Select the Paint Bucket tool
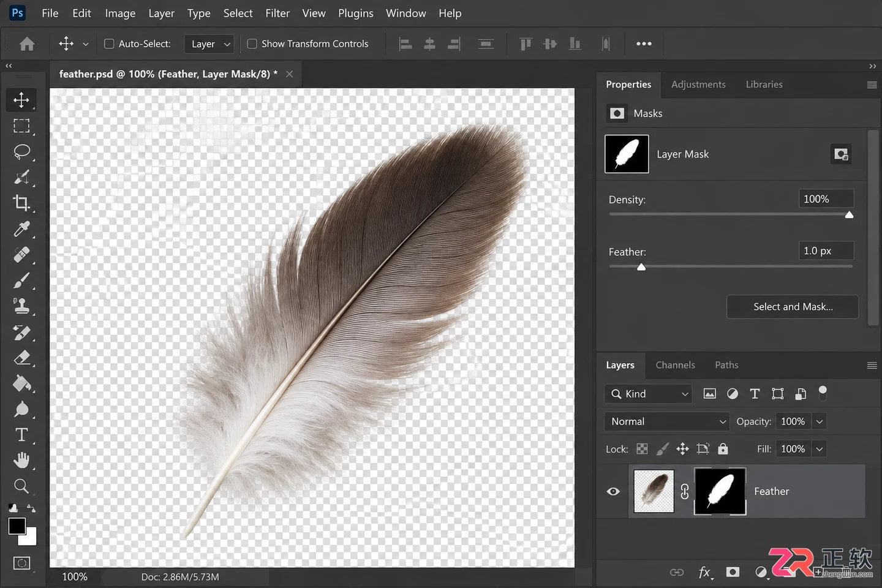Image resolution: width=882 pixels, height=588 pixels. tap(21, 383)
